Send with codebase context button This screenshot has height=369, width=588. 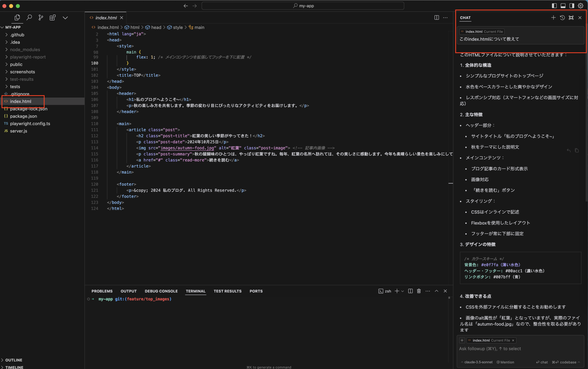[566, 362]
